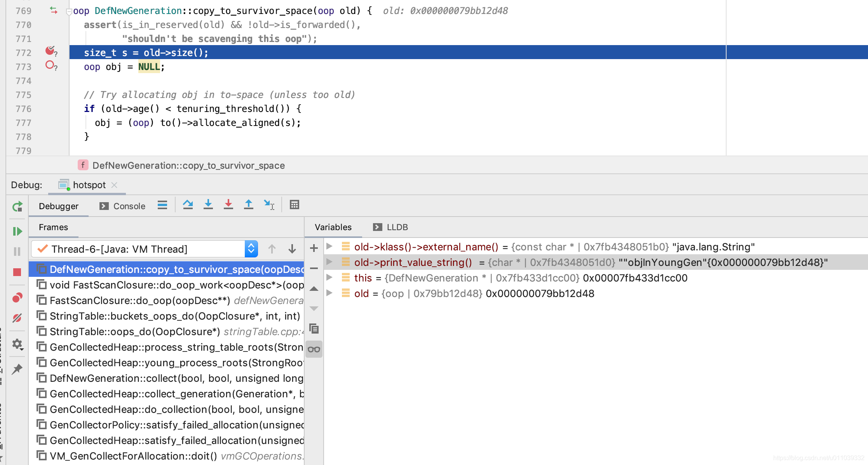The height and width of the screenshot is (465, 868).
Task: Click the Rerun hotspot debug icon
Action: tap(17, 207)
